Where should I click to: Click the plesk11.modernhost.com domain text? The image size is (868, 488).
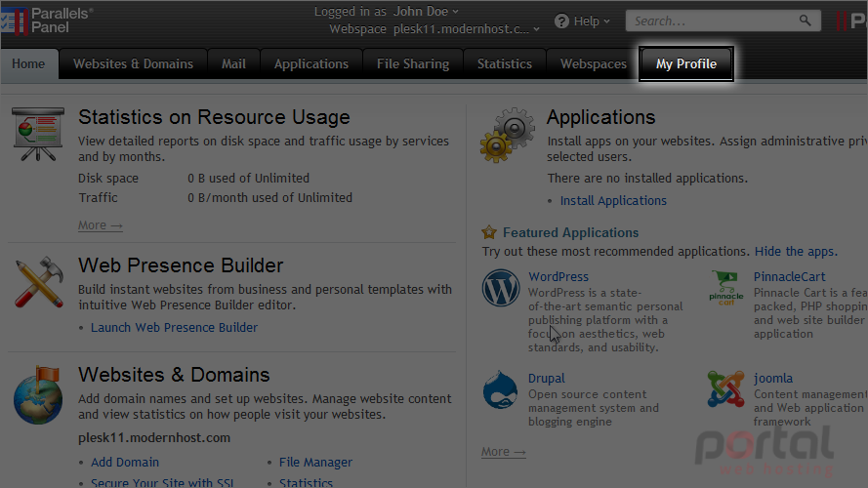[x=154, y=437]
